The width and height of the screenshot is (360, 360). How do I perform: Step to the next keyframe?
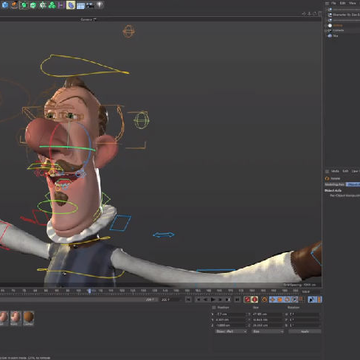tap(228, 299)
